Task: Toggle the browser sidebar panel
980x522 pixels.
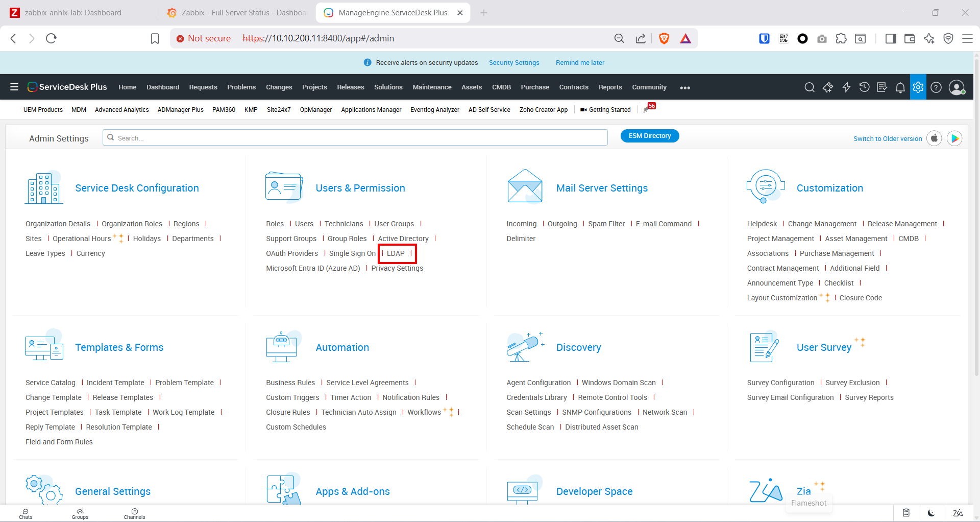Action: coord(891,38)
